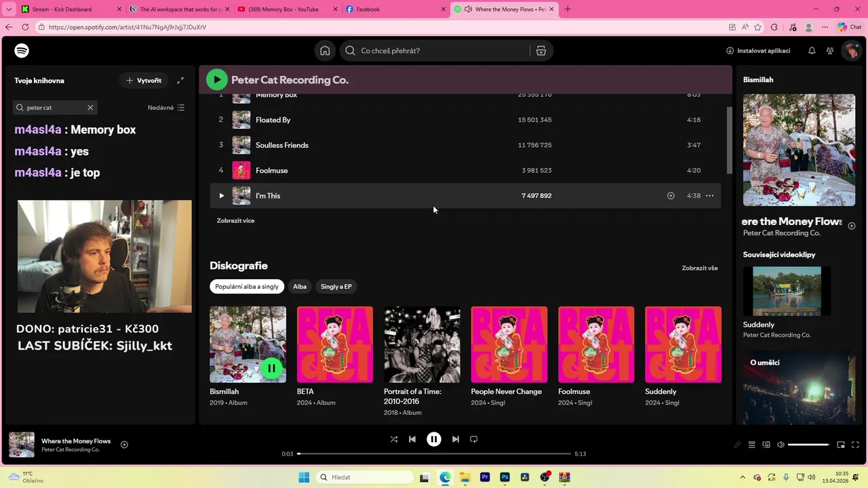Open the Spotify profile avatar menu

tap(851, 51)
